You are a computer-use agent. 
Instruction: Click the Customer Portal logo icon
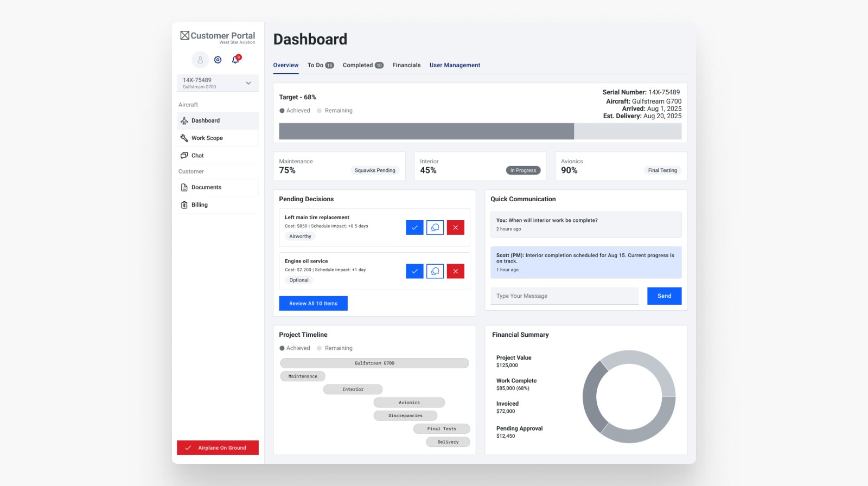point(184,35)
